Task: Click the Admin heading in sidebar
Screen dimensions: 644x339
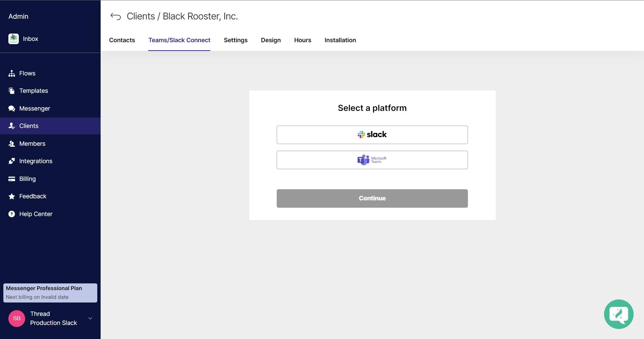Action: 18,16
